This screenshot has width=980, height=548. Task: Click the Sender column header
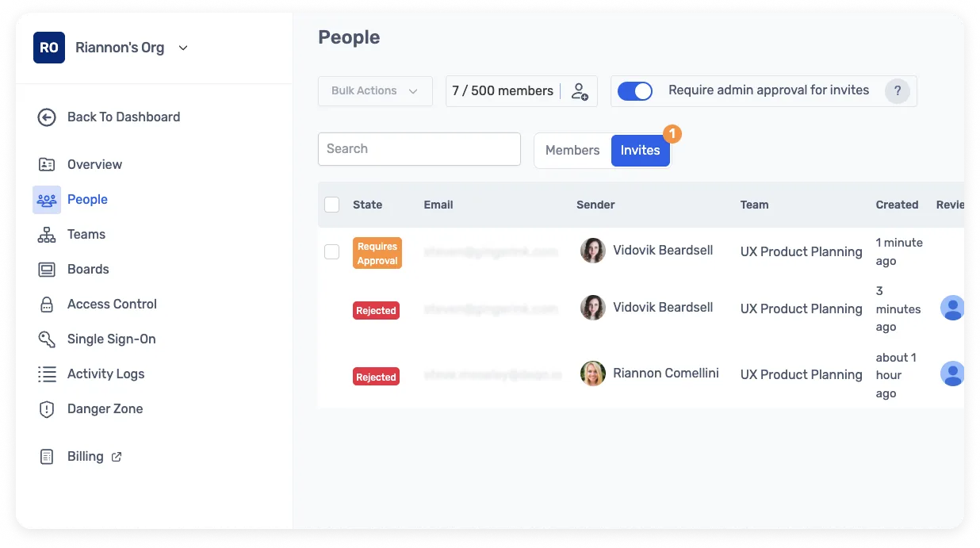coord(595,205)
